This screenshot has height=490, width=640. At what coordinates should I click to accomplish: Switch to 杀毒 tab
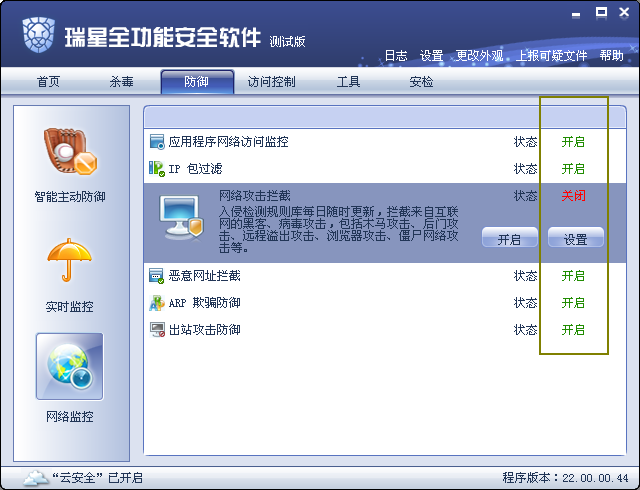tap(122, 82)
